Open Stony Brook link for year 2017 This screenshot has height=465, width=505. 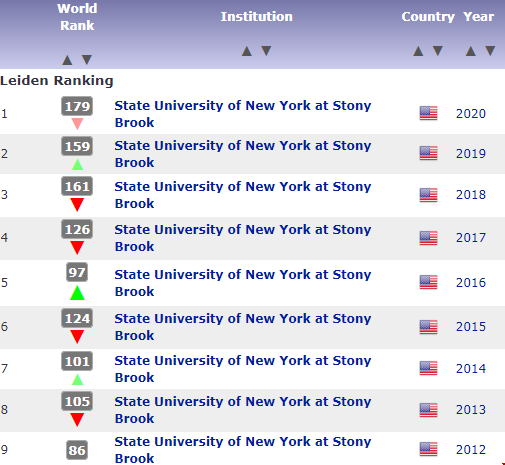coord(243,238)
